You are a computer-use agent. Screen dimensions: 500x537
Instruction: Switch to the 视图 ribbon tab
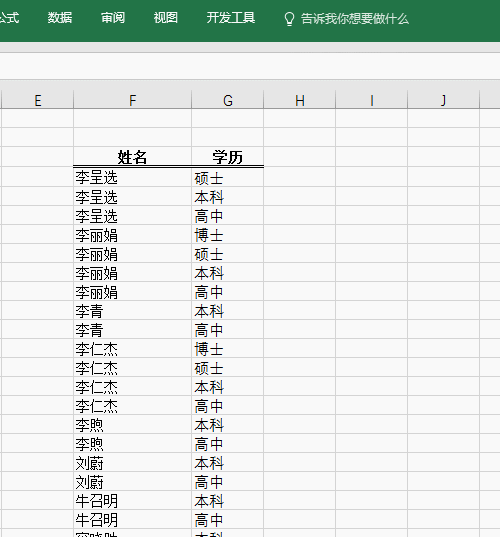[x=165, y=18]
